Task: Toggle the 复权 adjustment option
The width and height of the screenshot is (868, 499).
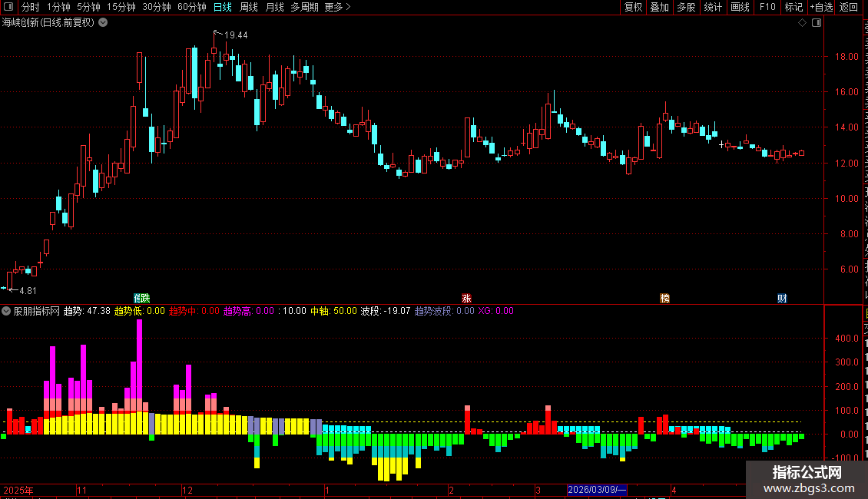Action: tap(633, 7)
